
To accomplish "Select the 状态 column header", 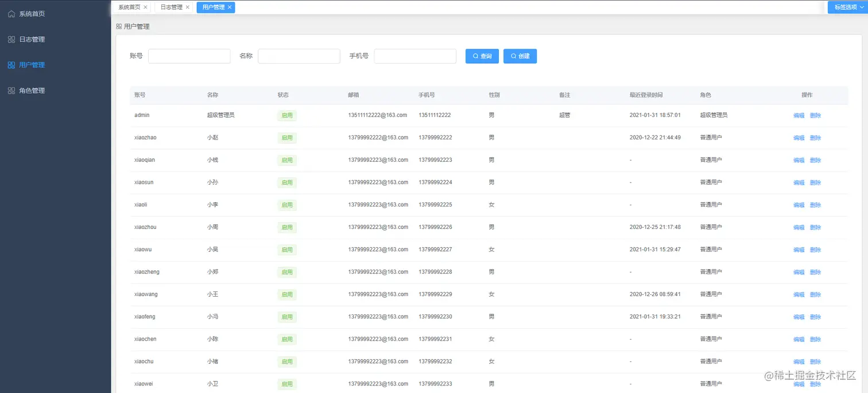I will coord(283,95).
